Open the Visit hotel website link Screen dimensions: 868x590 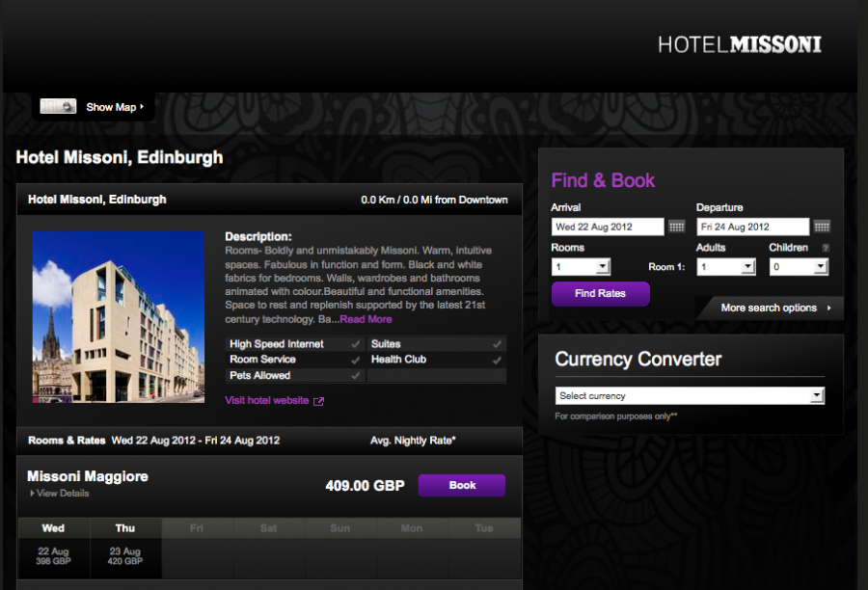click(x=267, y=401)
